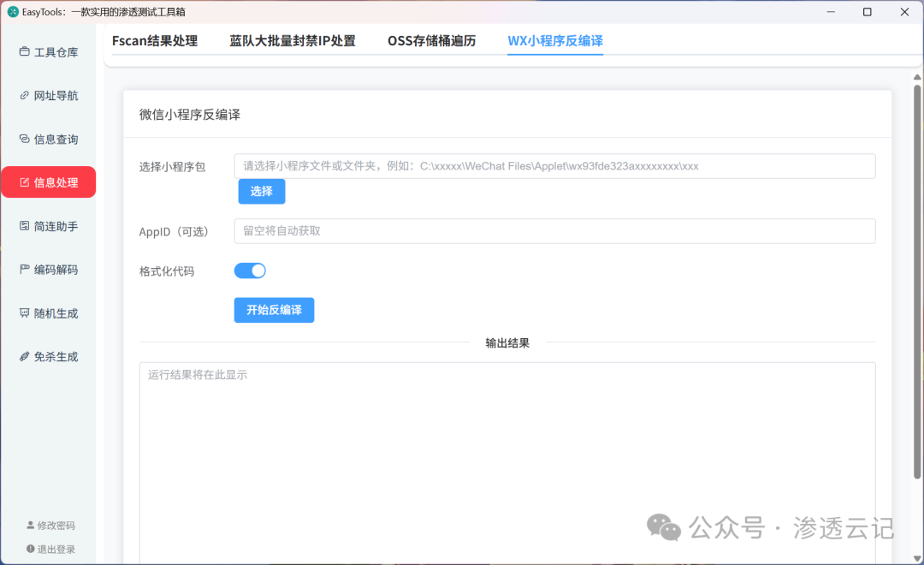924x565 pixels.
Task: Click the scrollbar down arrow
Action: 917,558
